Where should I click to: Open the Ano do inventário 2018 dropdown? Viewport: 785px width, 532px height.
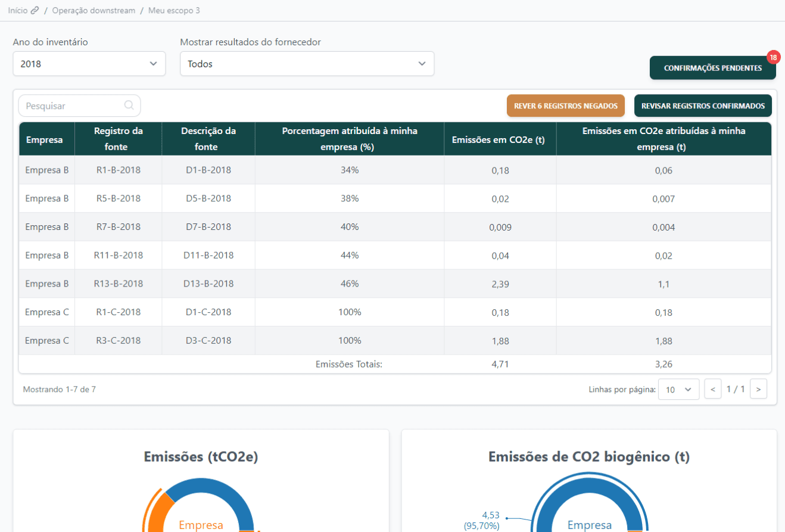(x=89, y=64)
